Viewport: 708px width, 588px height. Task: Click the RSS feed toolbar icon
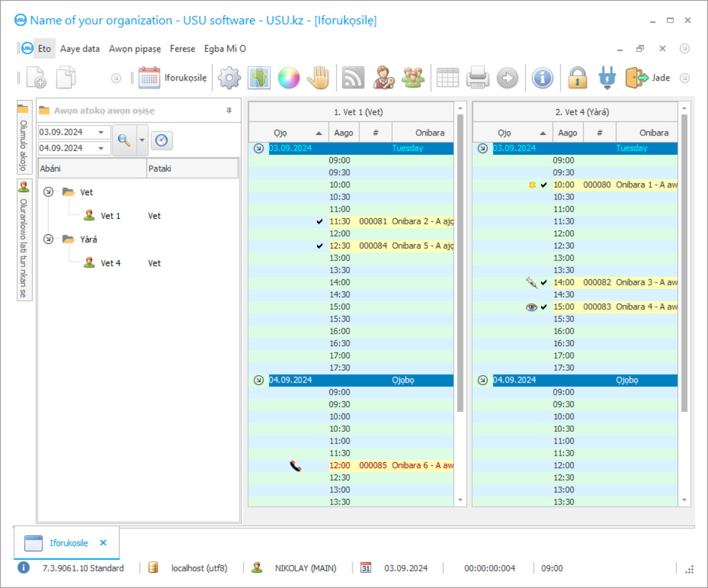coord(353,77)
